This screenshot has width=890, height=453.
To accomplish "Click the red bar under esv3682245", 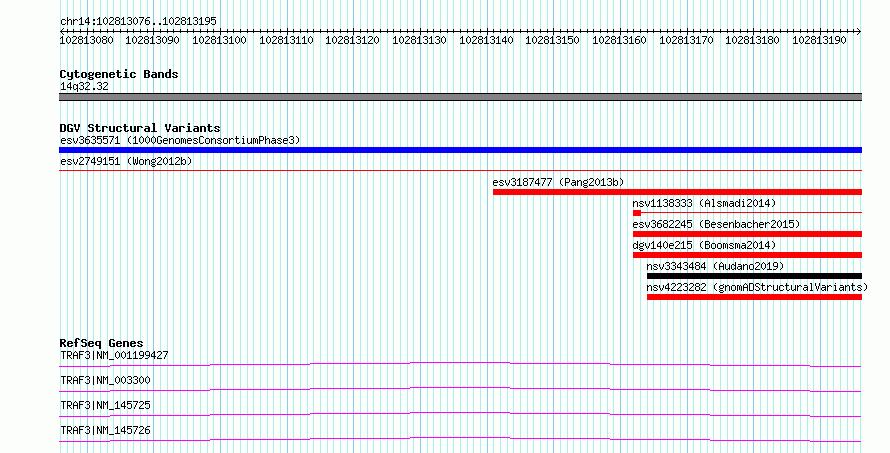I will tap(748, 234).
